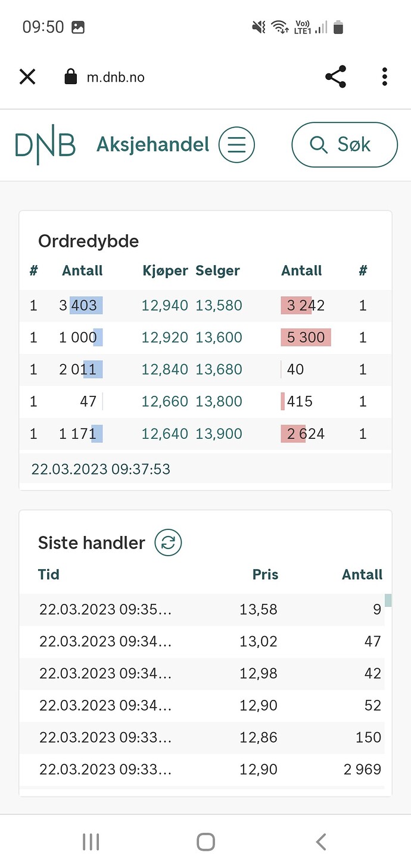Select the m.dnb.no address text
The height and width of the screenshot is (868, 411).
(116, 77)
